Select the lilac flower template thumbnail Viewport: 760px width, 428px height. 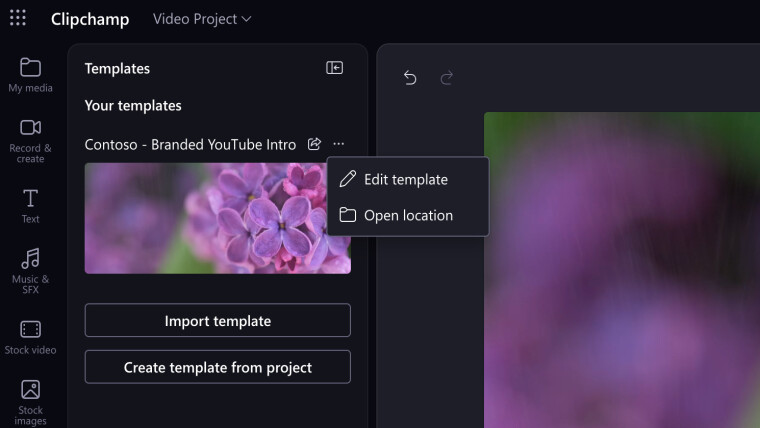tap(206, 218)
